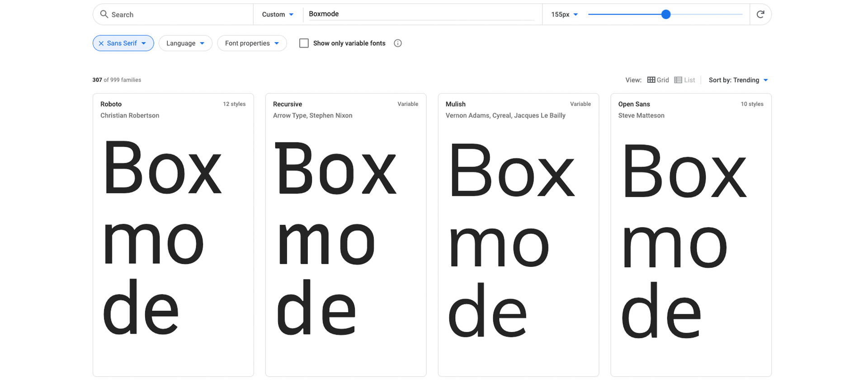Open the Sort by Trending menu
Viewport: 868px width, 384px height.
pos(738,80)
